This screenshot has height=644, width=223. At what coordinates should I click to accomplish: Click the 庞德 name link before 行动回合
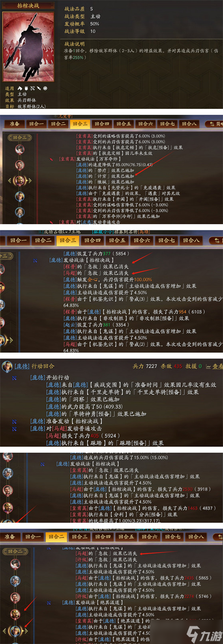point(22,366)
